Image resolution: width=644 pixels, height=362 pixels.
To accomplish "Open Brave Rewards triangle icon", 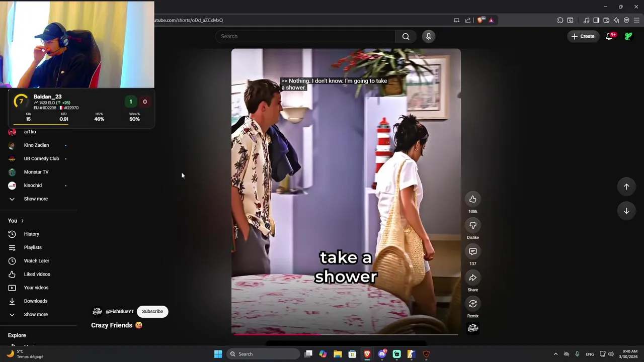I will click(491, 20).
